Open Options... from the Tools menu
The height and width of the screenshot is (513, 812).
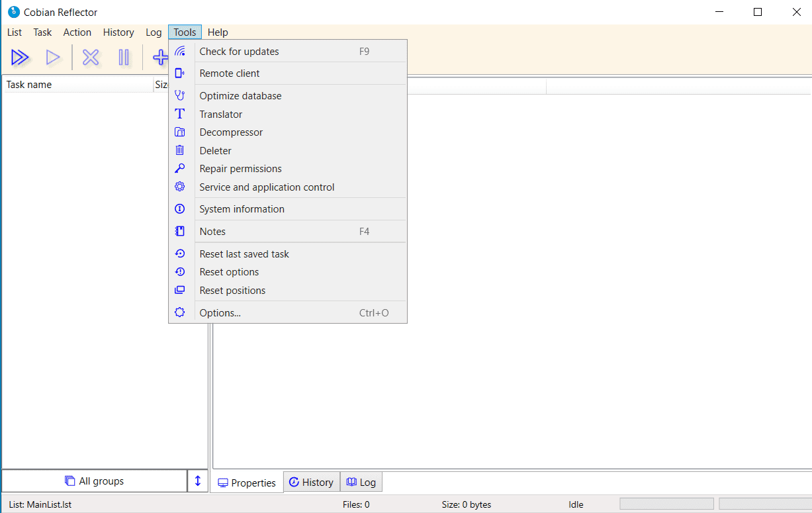tap(220, 313)
